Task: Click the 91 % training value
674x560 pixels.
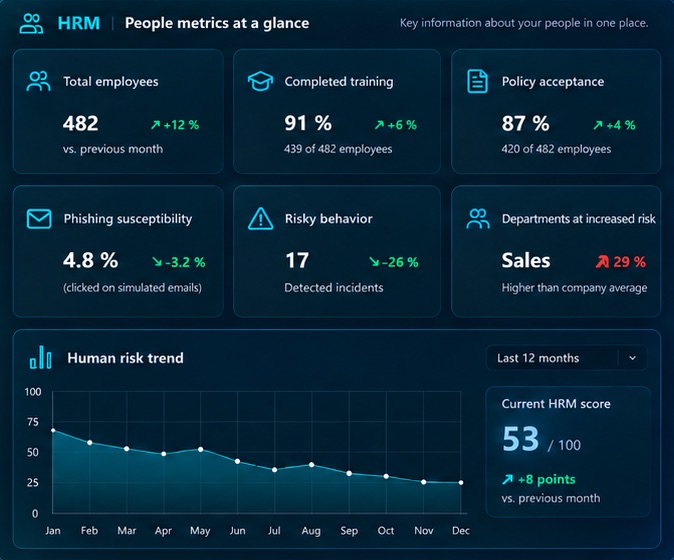Action: 308,123
